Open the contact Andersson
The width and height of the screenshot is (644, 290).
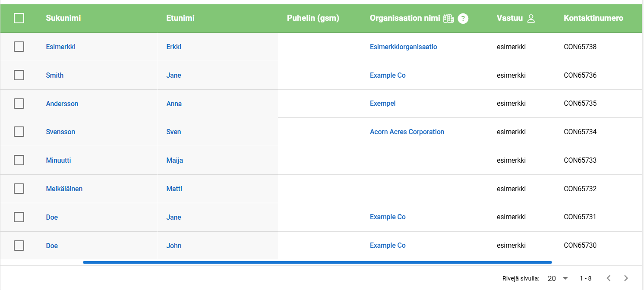(x=62, y=104)
